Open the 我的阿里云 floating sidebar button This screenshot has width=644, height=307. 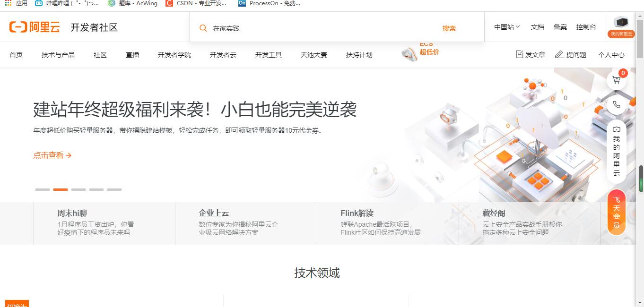[x=617, y=152]
